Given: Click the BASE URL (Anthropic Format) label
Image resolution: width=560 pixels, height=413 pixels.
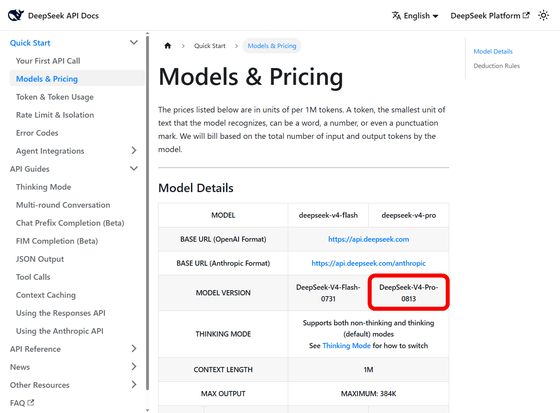Looking at the screenshot, I should (x=223, y=263).
